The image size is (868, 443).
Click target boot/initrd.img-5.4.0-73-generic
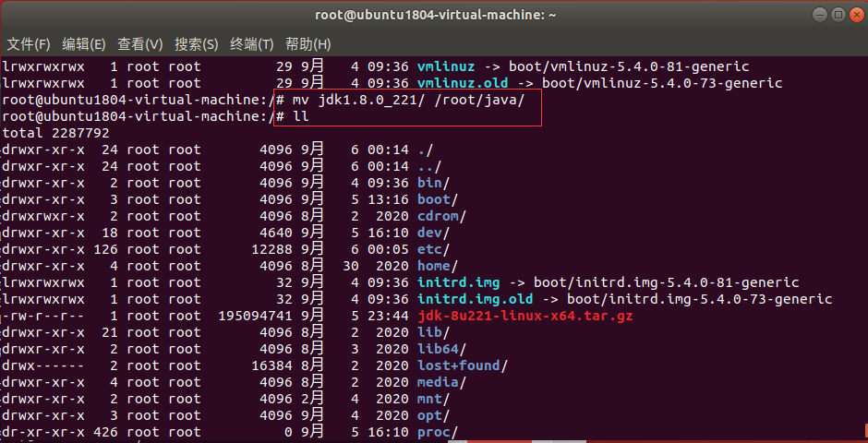pyautogui.click(x=700, y=299)
